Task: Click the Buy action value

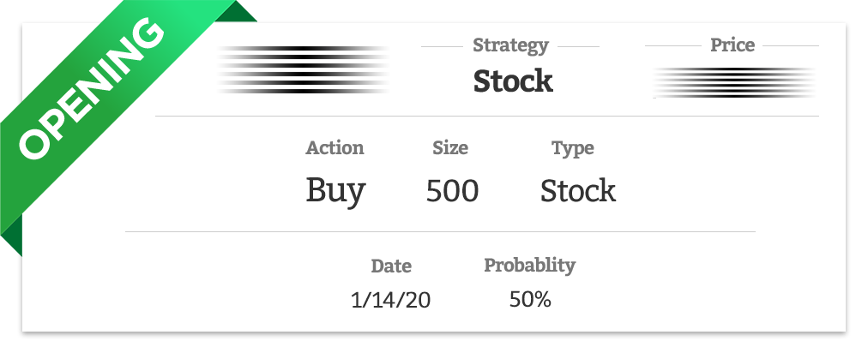Action: tap(335, 191)
